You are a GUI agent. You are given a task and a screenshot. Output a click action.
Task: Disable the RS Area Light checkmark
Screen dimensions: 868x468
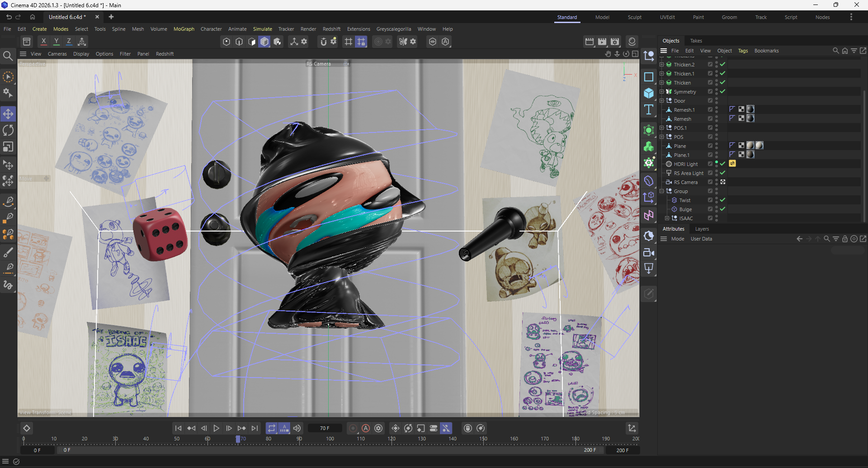722,173
